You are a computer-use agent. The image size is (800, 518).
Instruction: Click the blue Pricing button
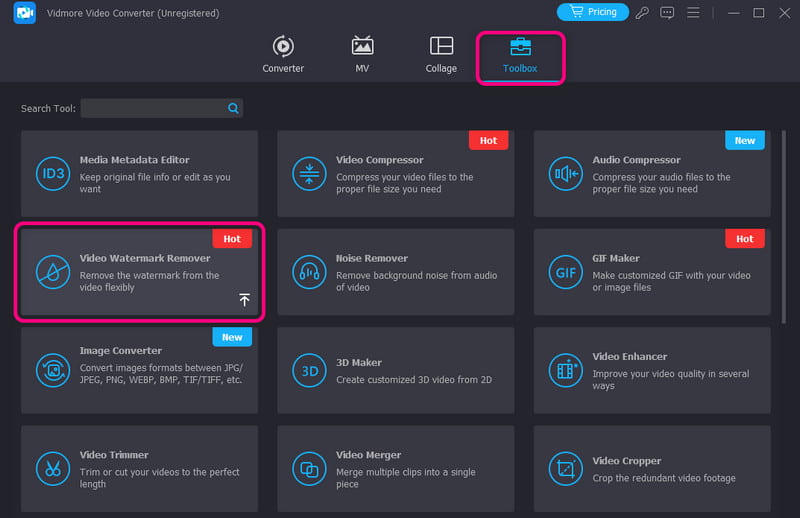pyautogui.click(x=592, y=12)
